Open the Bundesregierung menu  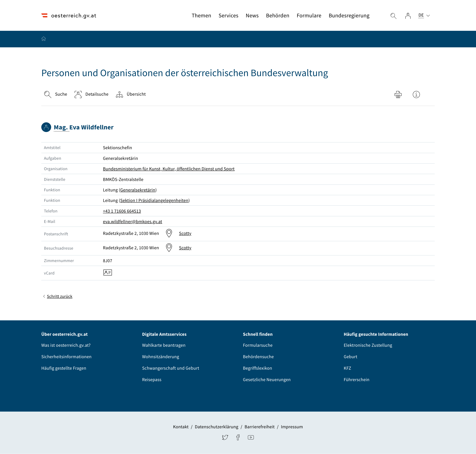[x=349, y=16]
